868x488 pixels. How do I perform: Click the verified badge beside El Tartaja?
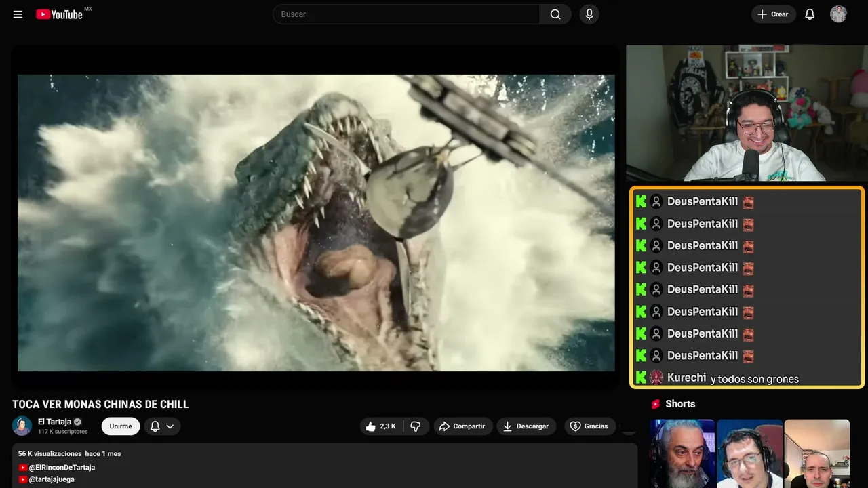pyautogui.click(x=78, y=422)
